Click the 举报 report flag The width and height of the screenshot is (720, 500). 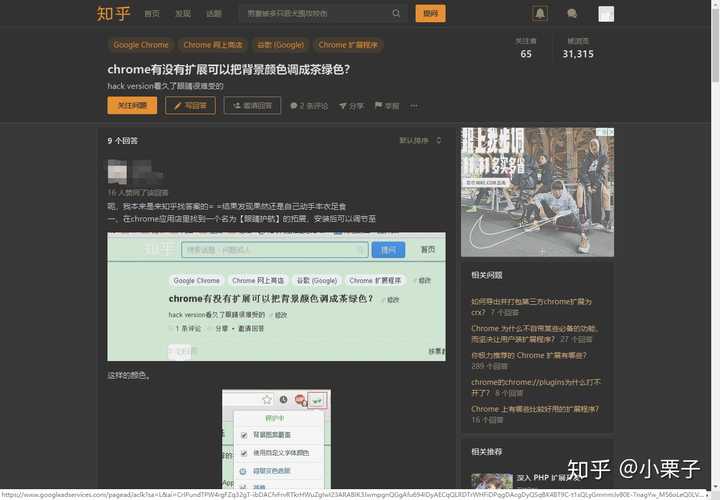coord(387,106)
